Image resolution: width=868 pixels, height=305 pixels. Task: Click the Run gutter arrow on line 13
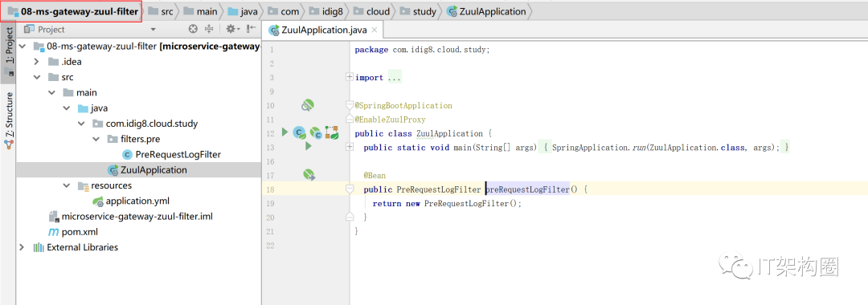309,146
